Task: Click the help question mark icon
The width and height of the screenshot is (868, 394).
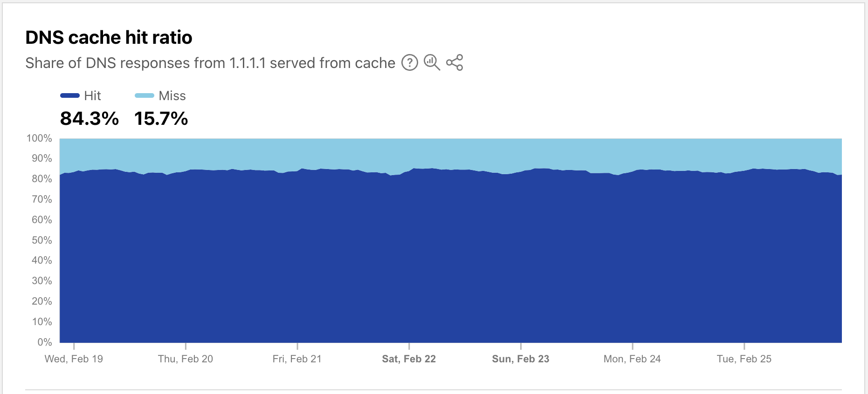Action: tap(409, 62)
